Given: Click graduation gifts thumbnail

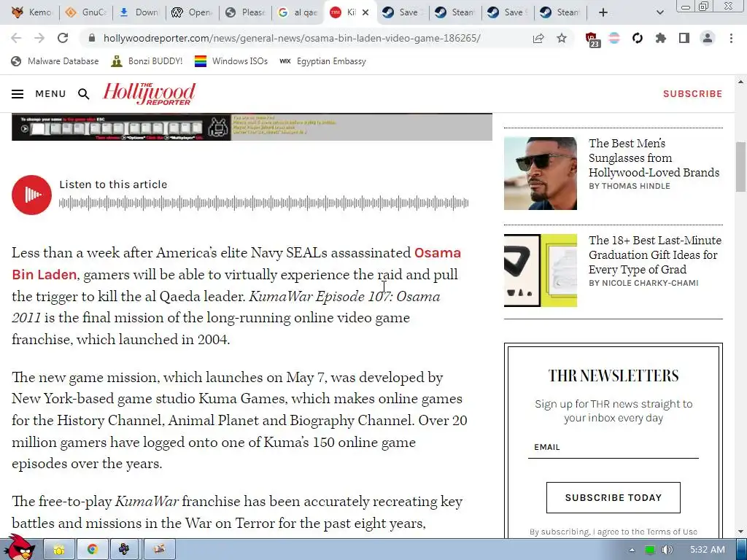Looking at the screenshot, I should (541, 271).
